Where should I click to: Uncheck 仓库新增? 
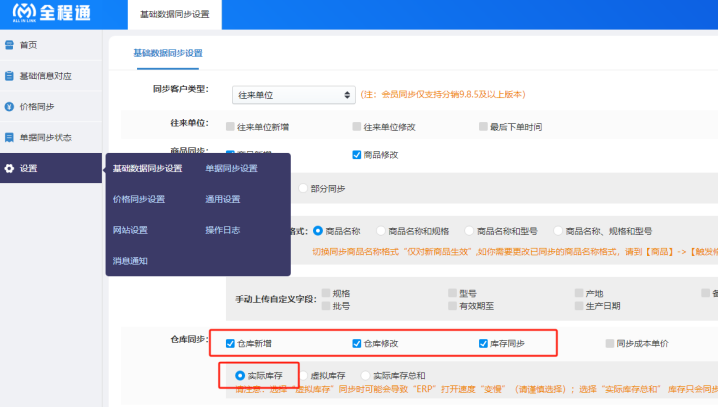(230, 343)
